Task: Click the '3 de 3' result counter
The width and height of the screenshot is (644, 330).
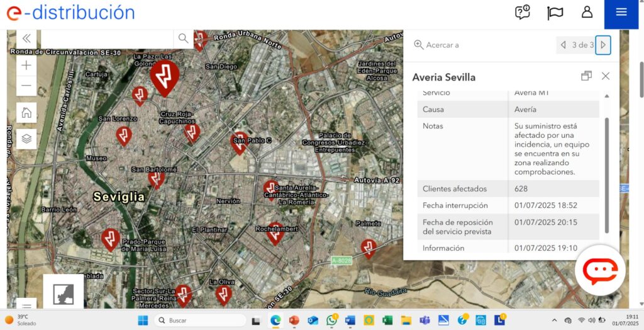Action: click(x=583, y=45)
